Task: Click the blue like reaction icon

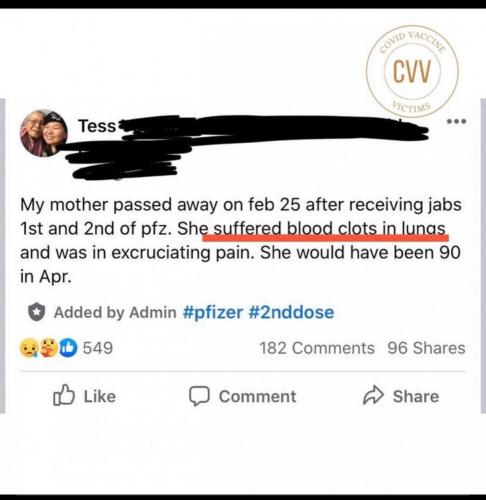Action: point(68,348)
